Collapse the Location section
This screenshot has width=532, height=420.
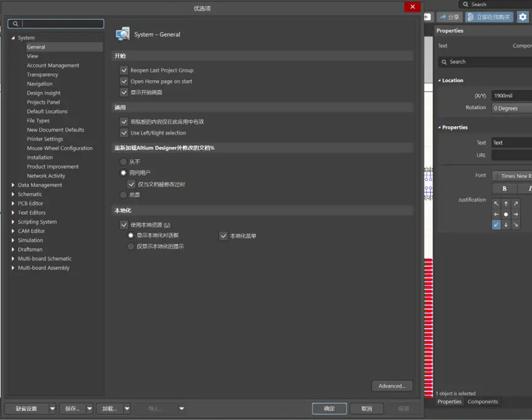click(x=439, y=81)
